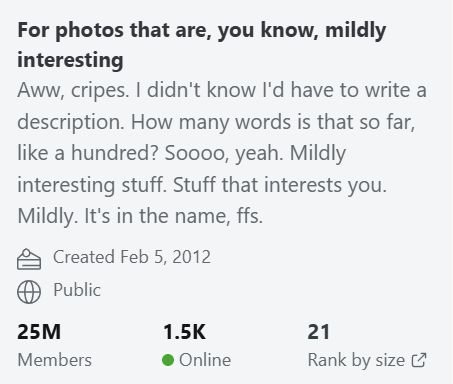Click the Members label

(x=54, y=360)
